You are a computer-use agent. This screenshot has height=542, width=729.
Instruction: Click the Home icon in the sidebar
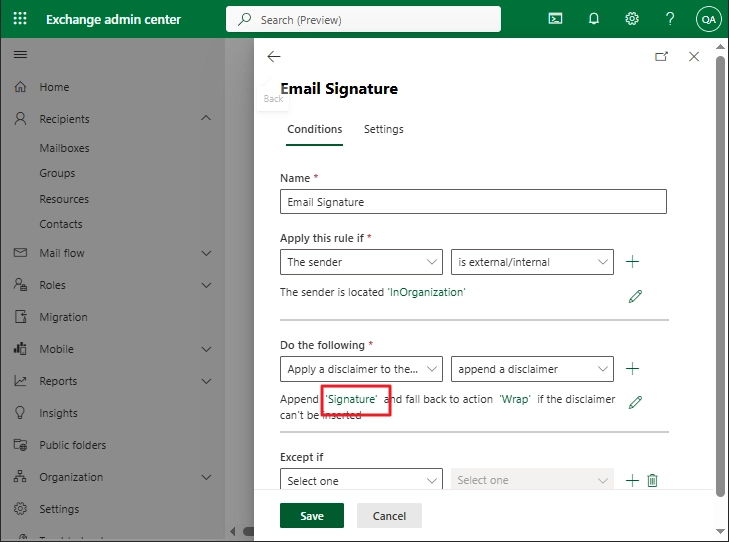tap(20, 87)
